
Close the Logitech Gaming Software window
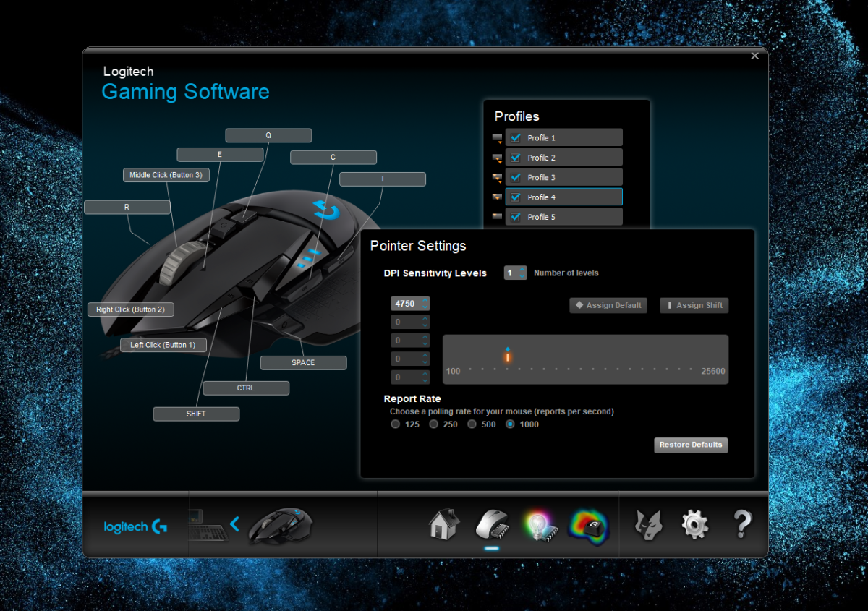point(755,56)
